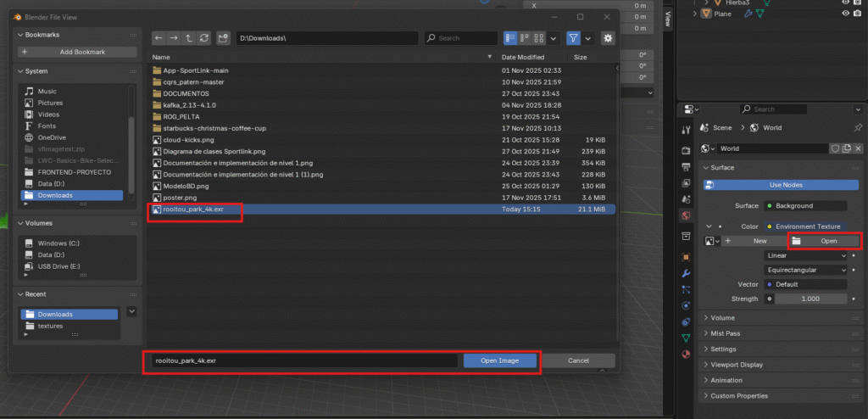Toggle the file filter funnel

pos(574,38)
